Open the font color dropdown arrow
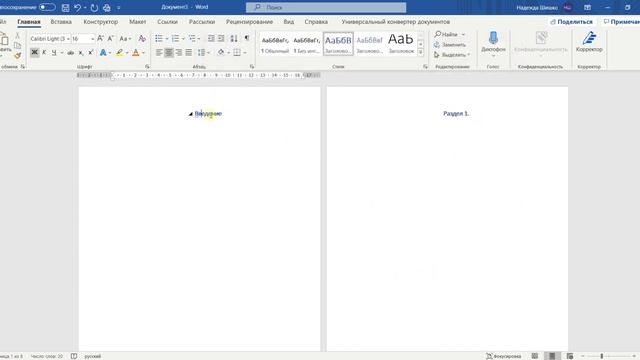The height and width of the screenshot is (360, 640). click(x=143, y=53)
